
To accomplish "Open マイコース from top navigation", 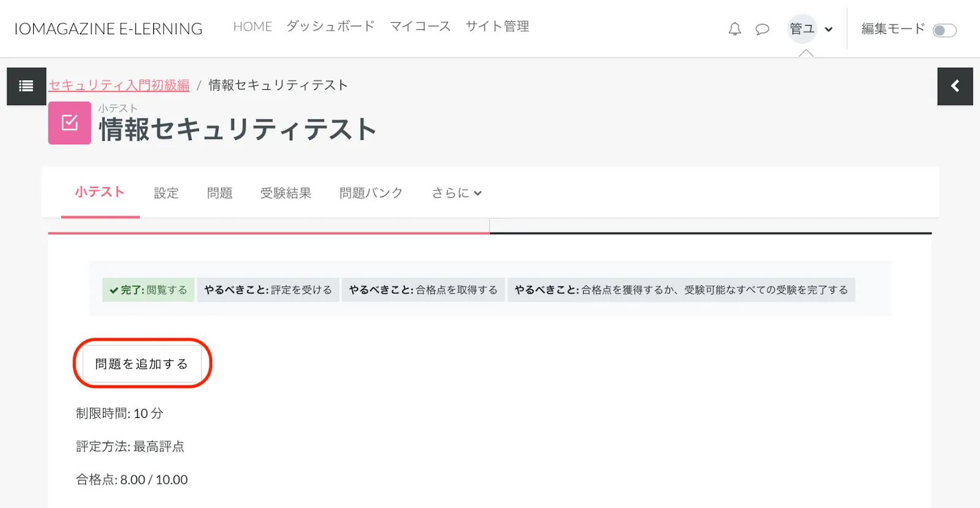I will pyautogui.click(x=420, y=26).
